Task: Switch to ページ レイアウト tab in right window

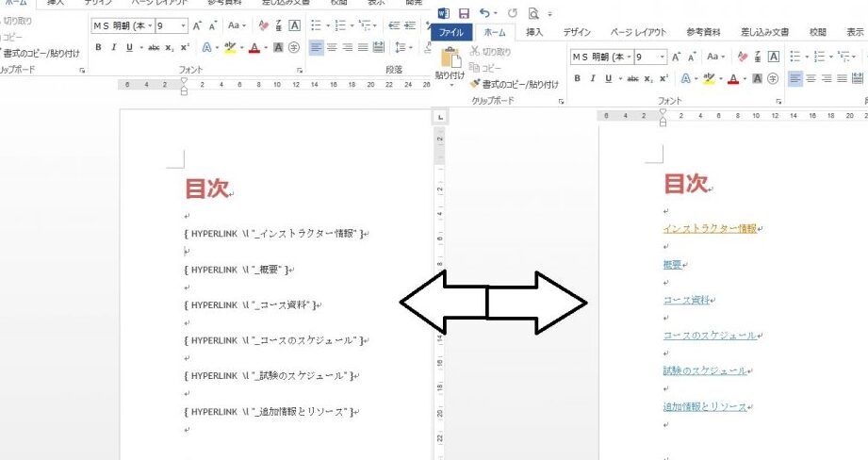Action: [638, 32]
